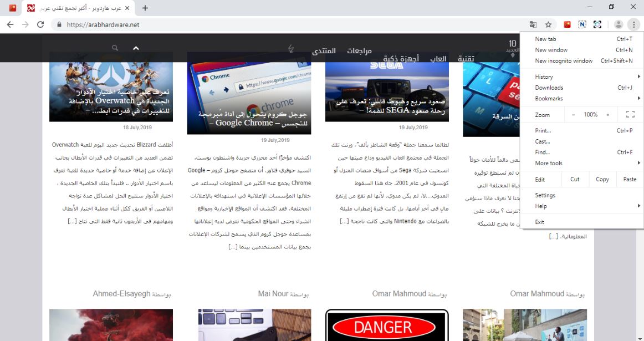The image size is (644, 341).
Task: Open the author link Mai Nour
Action: coord(273,294)
